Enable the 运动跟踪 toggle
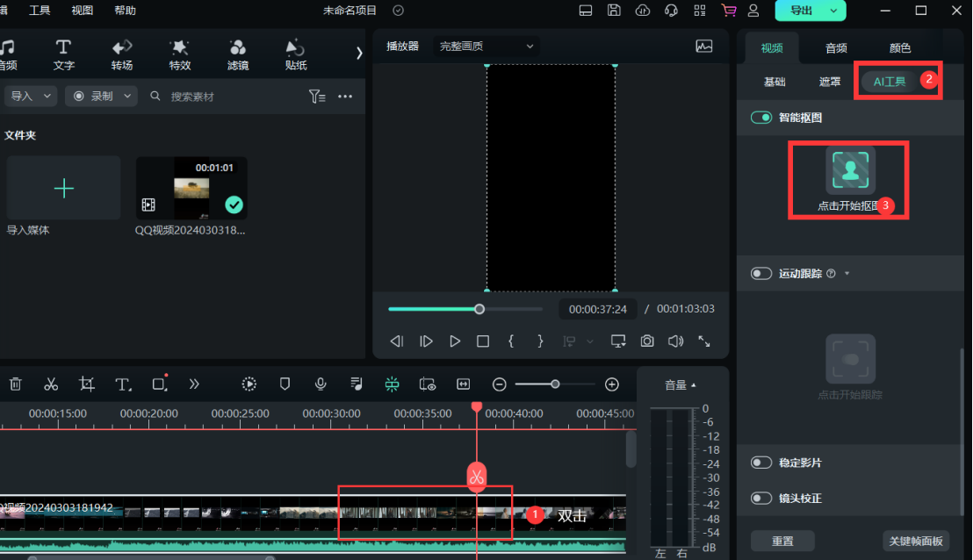The height and width of the screenshot is (560, 973). [x=761, y=274]
